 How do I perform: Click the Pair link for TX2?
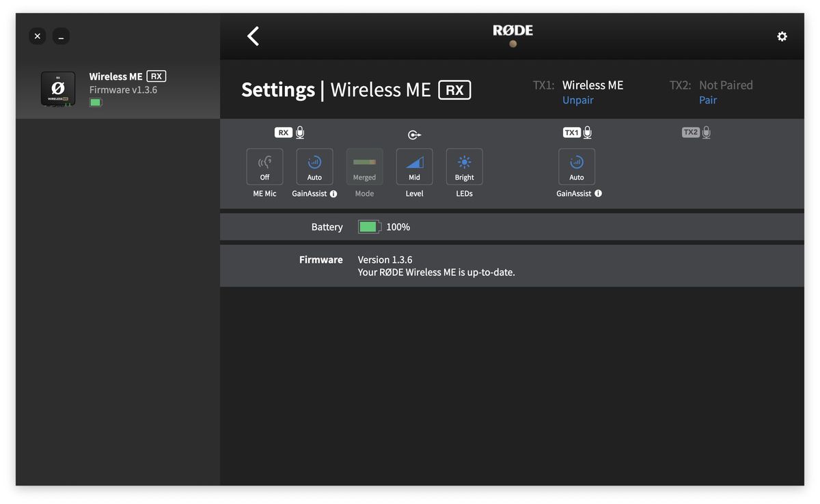coord(708,100)
